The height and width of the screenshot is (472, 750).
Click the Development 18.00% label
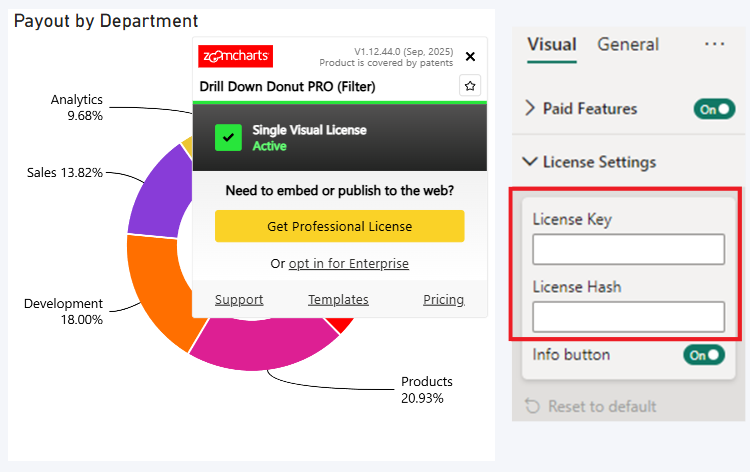[x=63, y=311]
